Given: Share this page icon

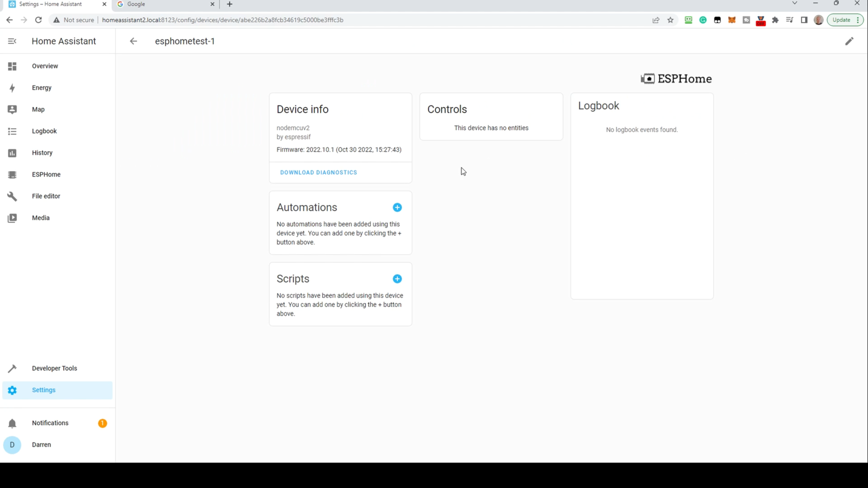Looking at the screenshot, I should (x=656, y=20).
